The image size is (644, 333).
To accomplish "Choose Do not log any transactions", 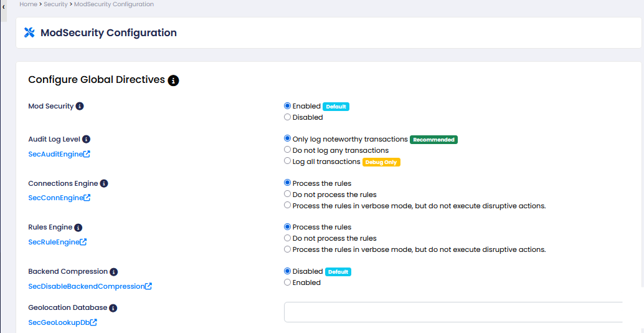I will [287, 150].
